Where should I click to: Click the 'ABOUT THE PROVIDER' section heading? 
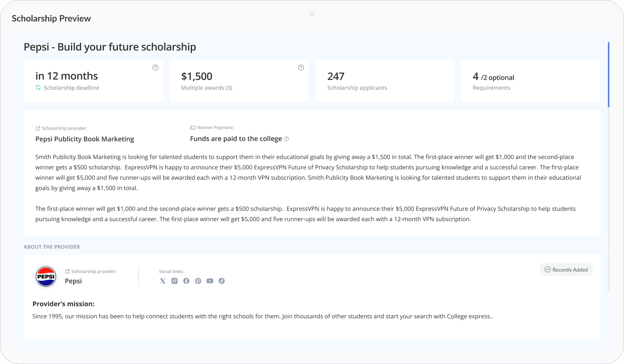[x=52, y=247]
